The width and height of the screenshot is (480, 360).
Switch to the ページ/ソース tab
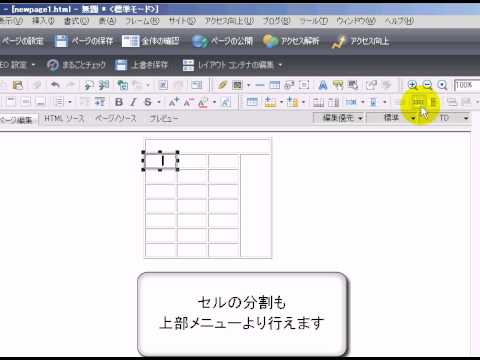tap(116, 118)
